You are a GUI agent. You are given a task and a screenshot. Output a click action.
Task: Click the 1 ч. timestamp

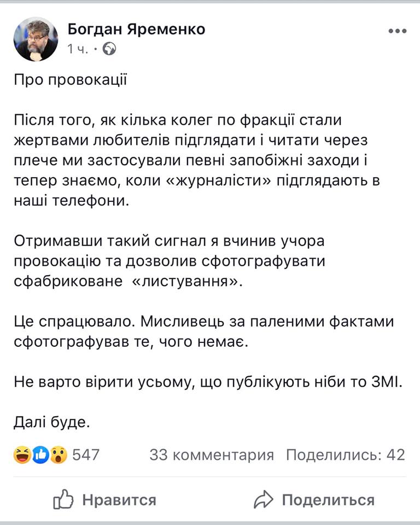pos(77,49)
